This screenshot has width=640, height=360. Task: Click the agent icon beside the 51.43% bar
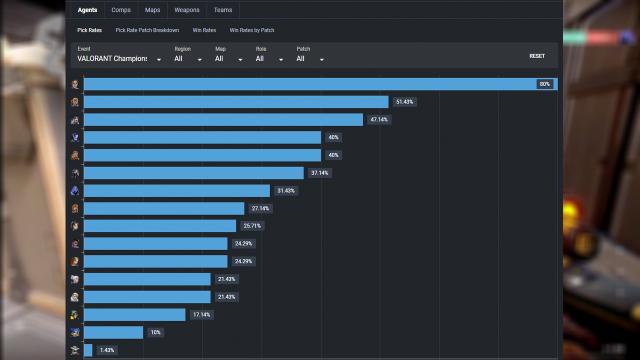pos(75,102)
